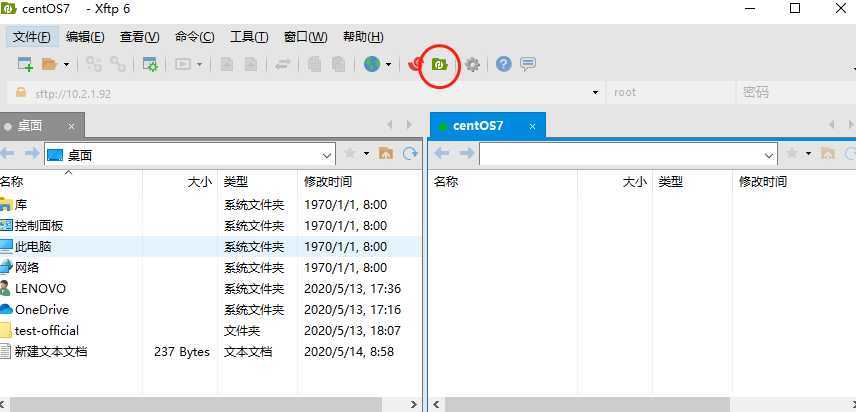The height and width of the screenshot is (412, 856).
Task: Open the 文件(F) menu
Action: [x=32, y=37]
